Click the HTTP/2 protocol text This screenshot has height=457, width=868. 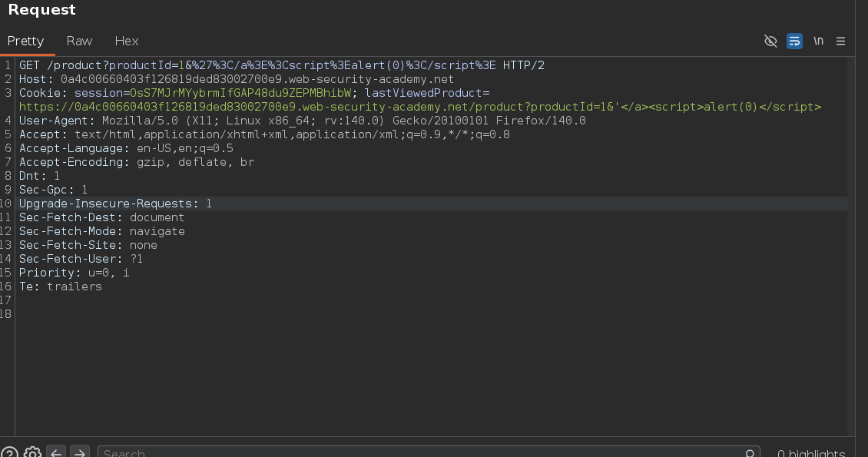click(524, 65)
